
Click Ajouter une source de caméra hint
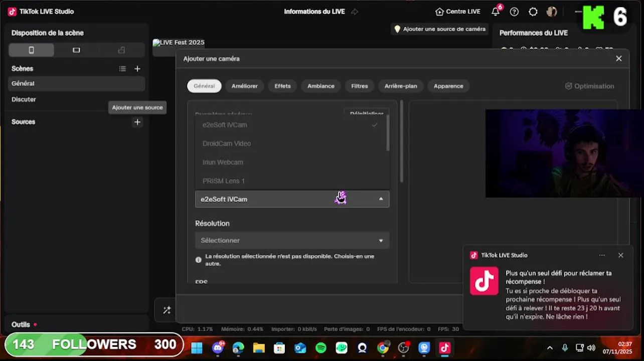[x=440, y=29]
